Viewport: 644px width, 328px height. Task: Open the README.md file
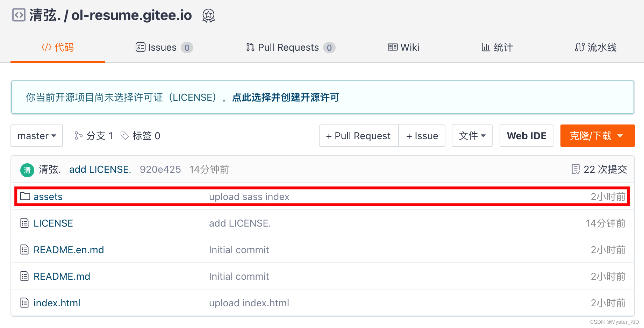point(62,276)
